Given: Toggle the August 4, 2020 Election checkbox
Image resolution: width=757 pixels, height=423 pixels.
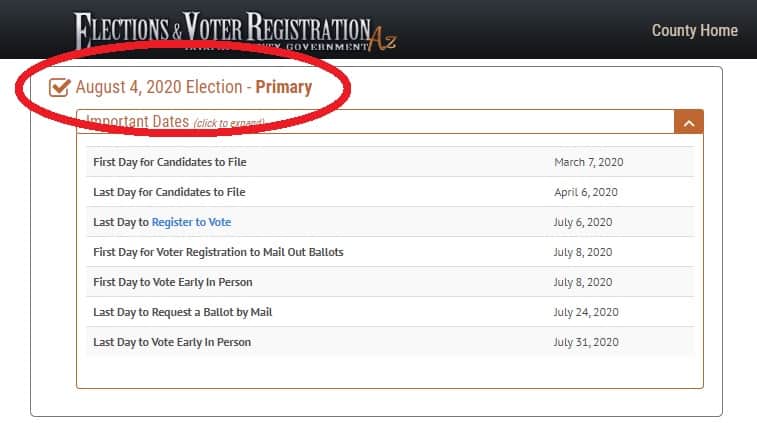Looking at the screenshot, I should coord(59,87).
